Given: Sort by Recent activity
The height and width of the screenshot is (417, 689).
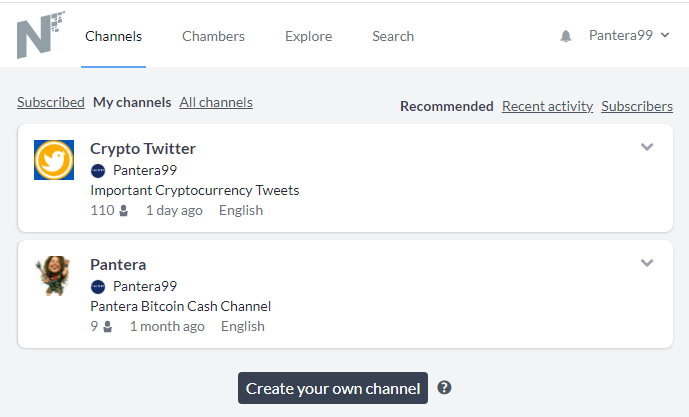Looking at the screenshot, I should click(x=548, y=106).
